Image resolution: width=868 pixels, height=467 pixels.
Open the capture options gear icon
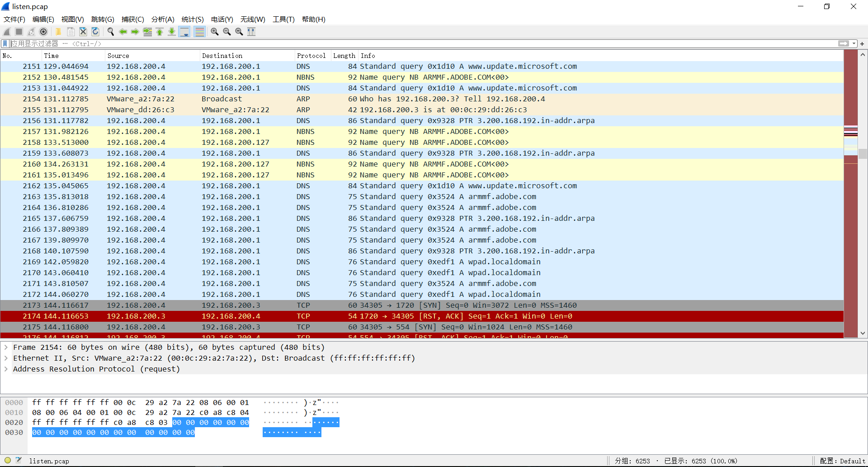(x=43, y=32)
